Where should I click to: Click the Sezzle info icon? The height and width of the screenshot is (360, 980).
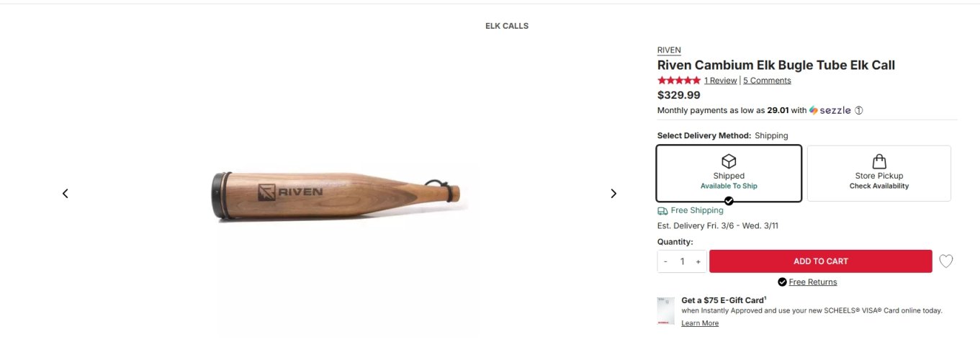point(858,110)
